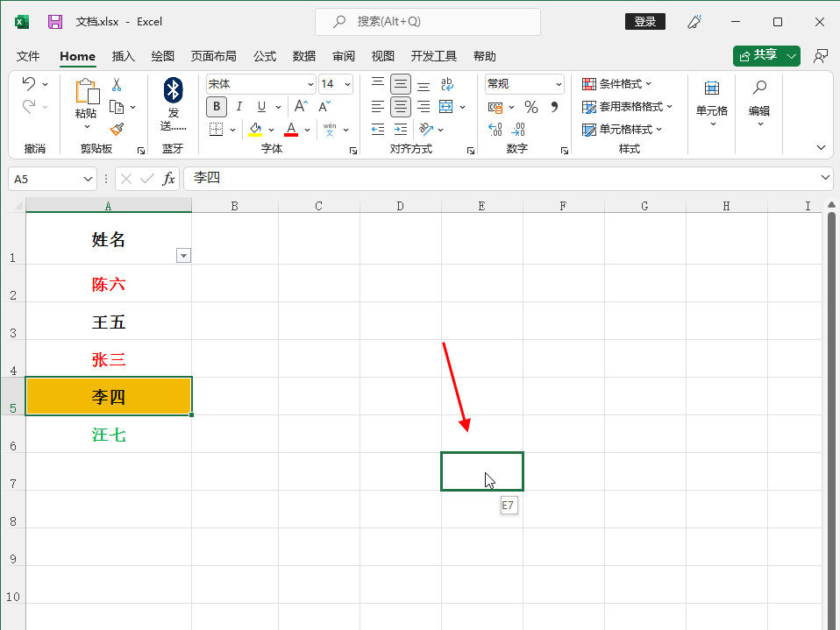Expand the Name Box dropdown arrow
The width and height of the screenshot is (840, 630).
[88, 179]
